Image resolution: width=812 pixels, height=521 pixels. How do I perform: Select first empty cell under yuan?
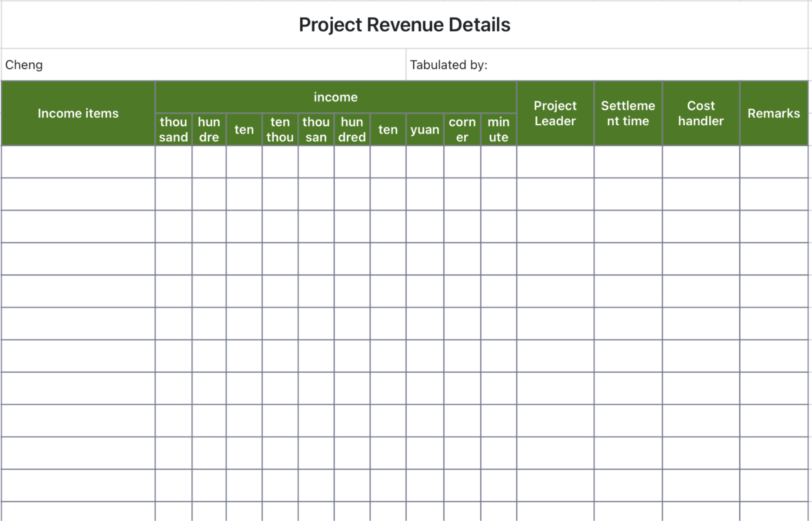pyautogui.click(x=425, y=162)
